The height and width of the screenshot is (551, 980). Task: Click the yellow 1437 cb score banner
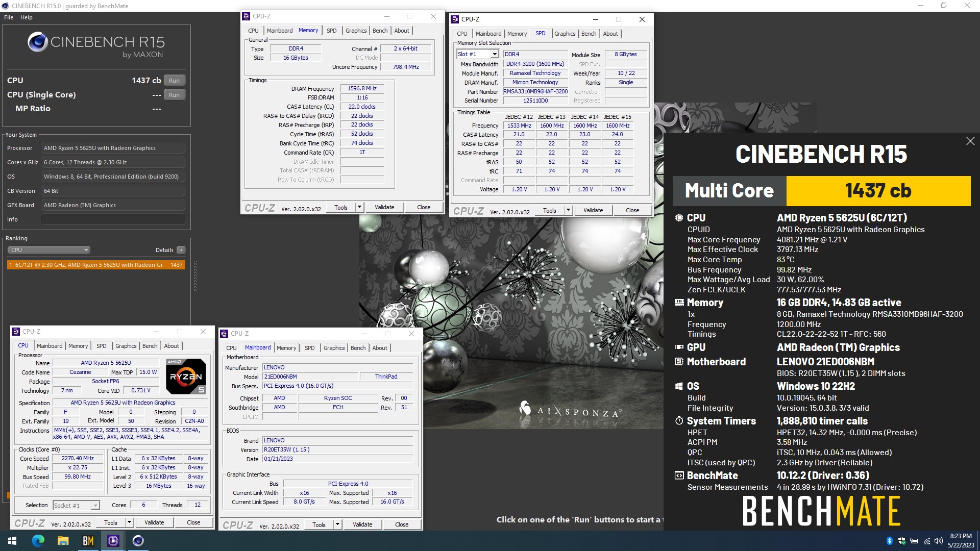point(878,191)
